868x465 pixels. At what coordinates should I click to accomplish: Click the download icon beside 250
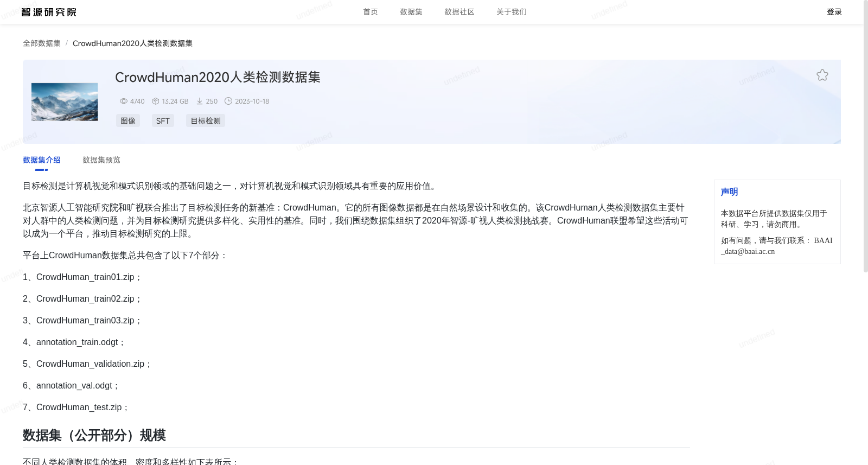tap(200, 101)
